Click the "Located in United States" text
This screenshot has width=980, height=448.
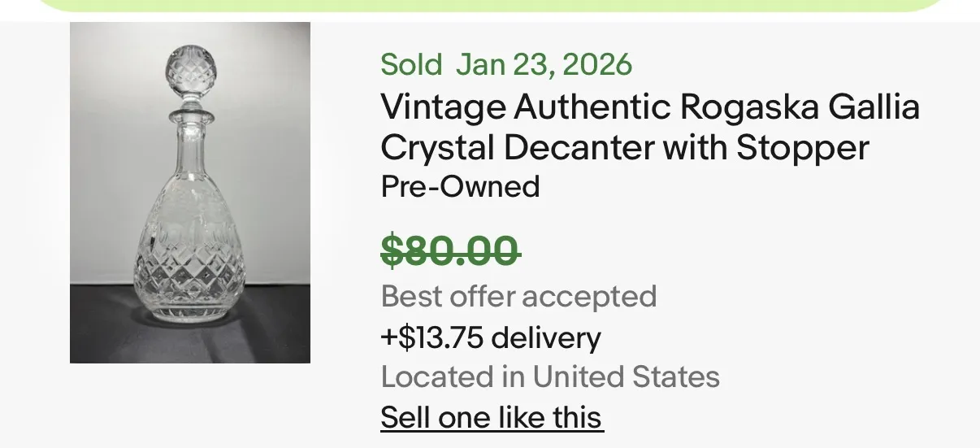click(550, 376)
